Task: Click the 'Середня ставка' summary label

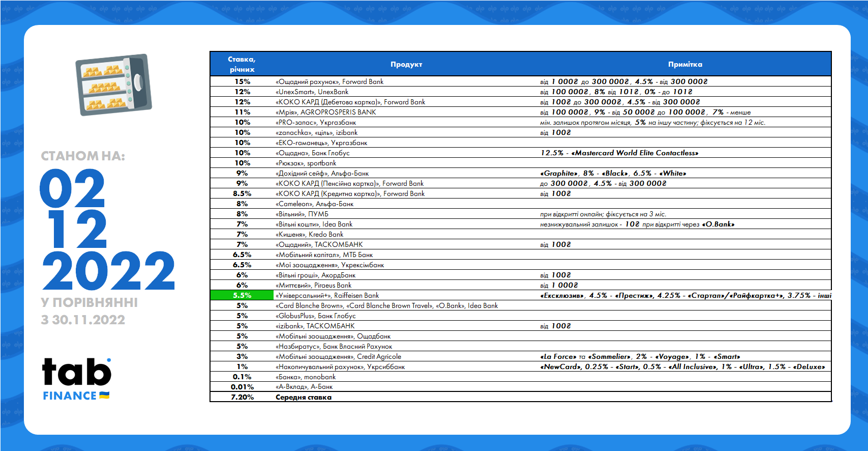Action: pyautogui.click(x=304, y=397)
